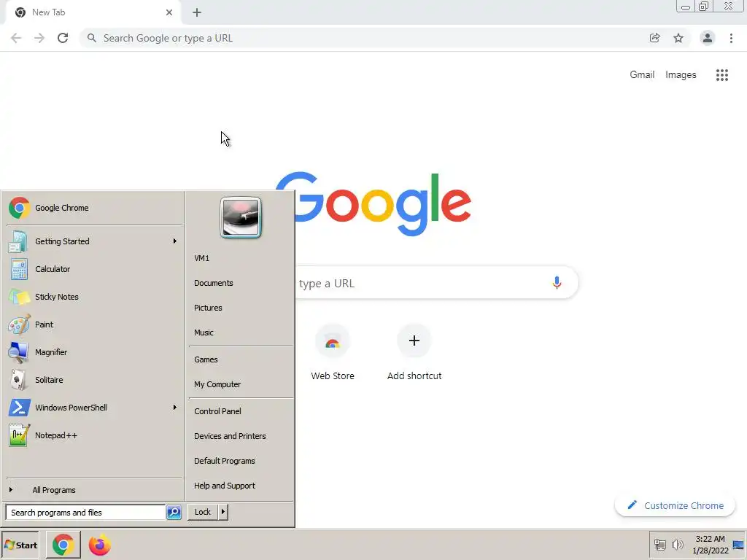Click the Lock button

click(x=203, y=512)
